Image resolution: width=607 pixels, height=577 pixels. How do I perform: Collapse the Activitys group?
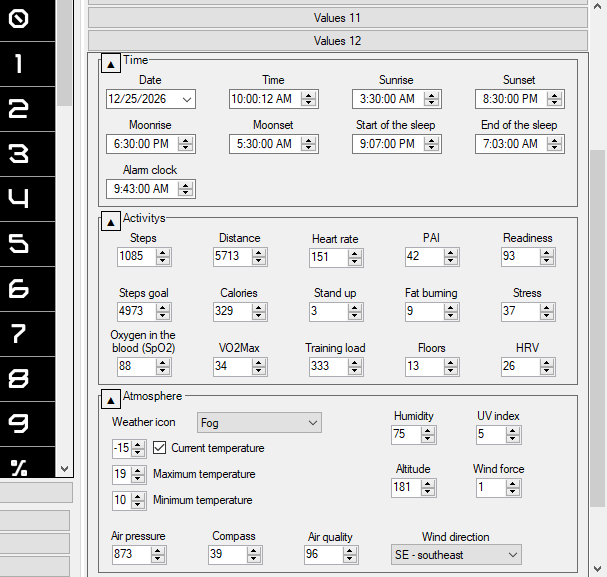click(111, 222)
